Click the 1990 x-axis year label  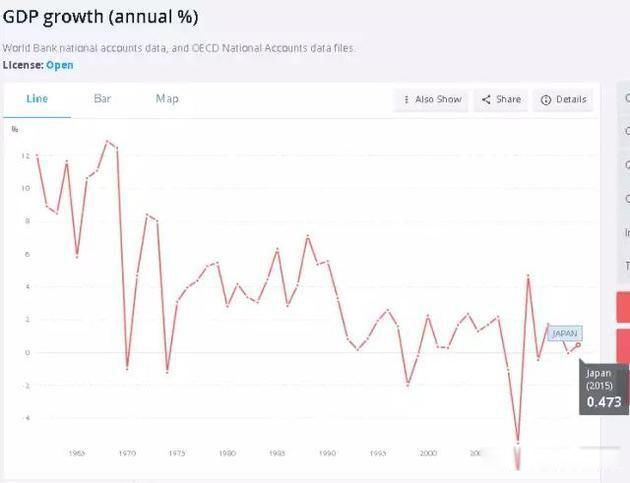(327, 453)
